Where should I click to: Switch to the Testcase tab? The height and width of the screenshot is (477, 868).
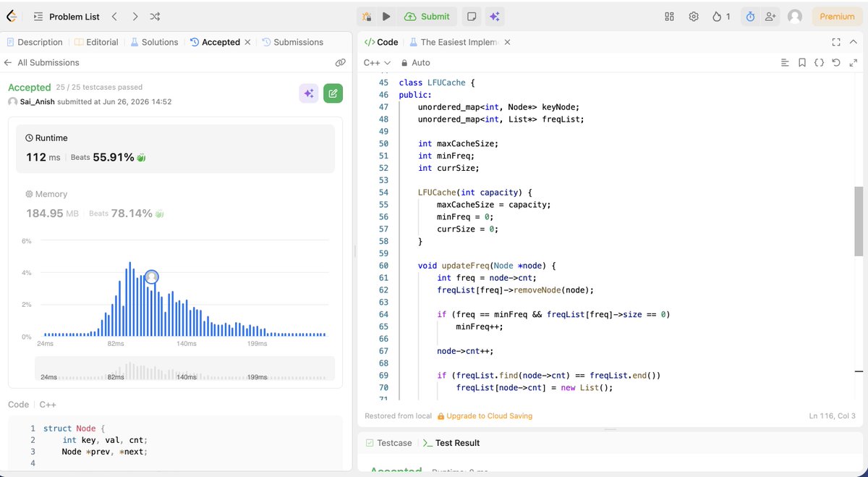coord(388,443)
